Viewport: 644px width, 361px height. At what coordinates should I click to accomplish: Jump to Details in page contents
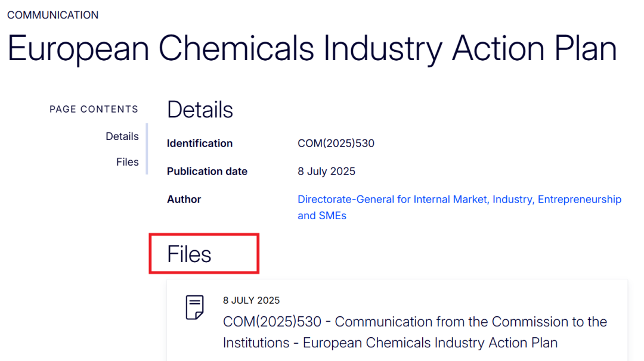pos(122,136)
